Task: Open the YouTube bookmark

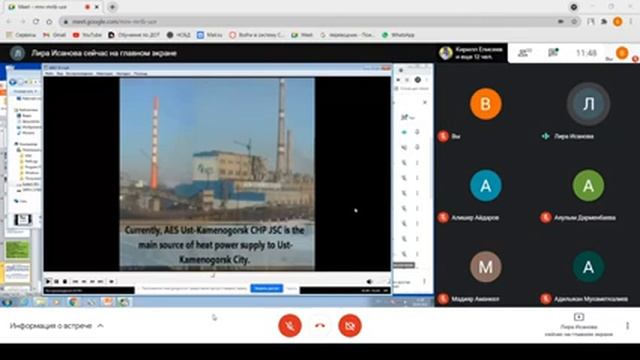Action: click(87, 35)
